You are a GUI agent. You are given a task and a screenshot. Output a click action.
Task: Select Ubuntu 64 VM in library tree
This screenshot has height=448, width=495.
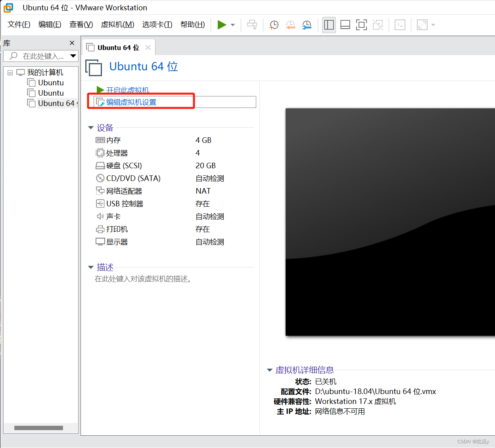[x=58, y=103]
